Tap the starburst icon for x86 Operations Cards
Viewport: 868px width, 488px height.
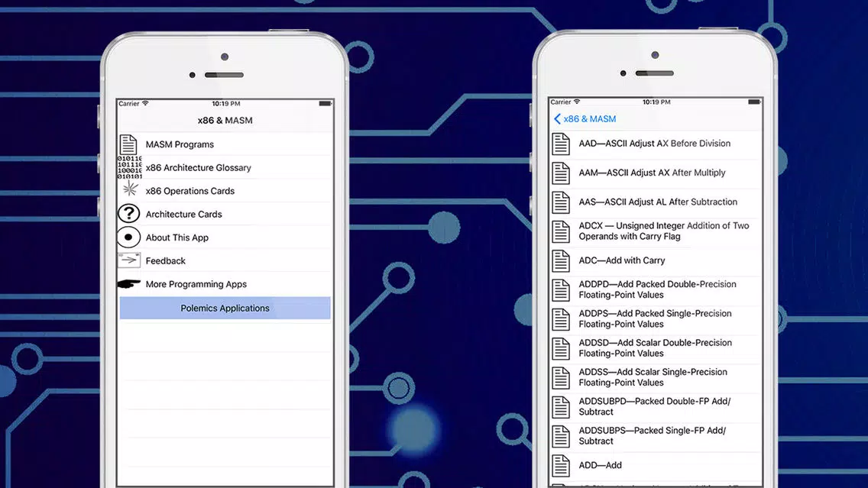point(130,189)
